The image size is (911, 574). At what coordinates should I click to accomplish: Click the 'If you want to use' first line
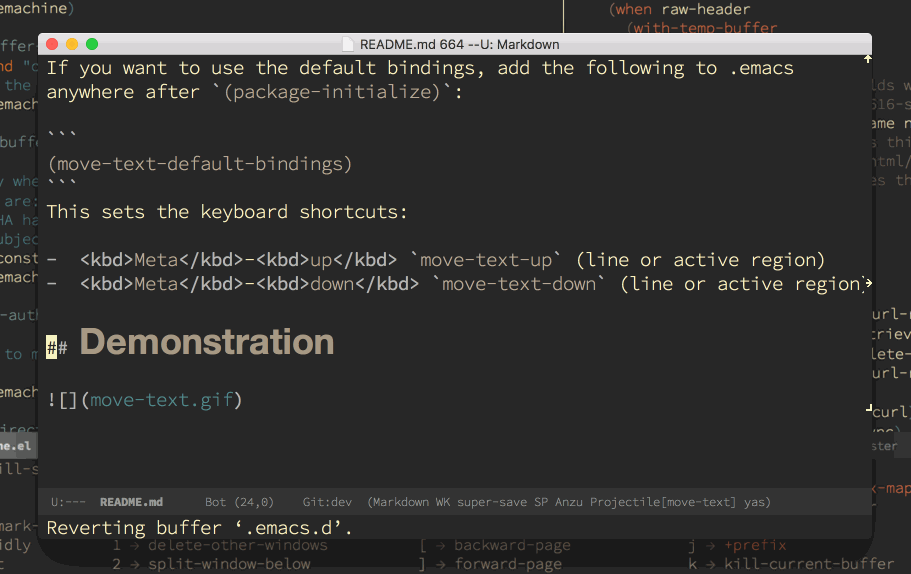pyautogui.click(x=420, y=68)
